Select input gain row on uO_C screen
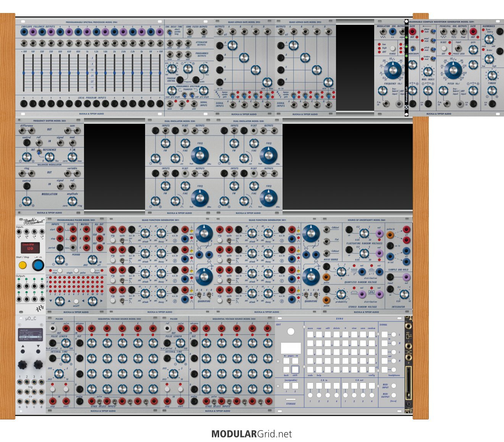Screen dimensions: 504x442 click(x=31, y=337)
